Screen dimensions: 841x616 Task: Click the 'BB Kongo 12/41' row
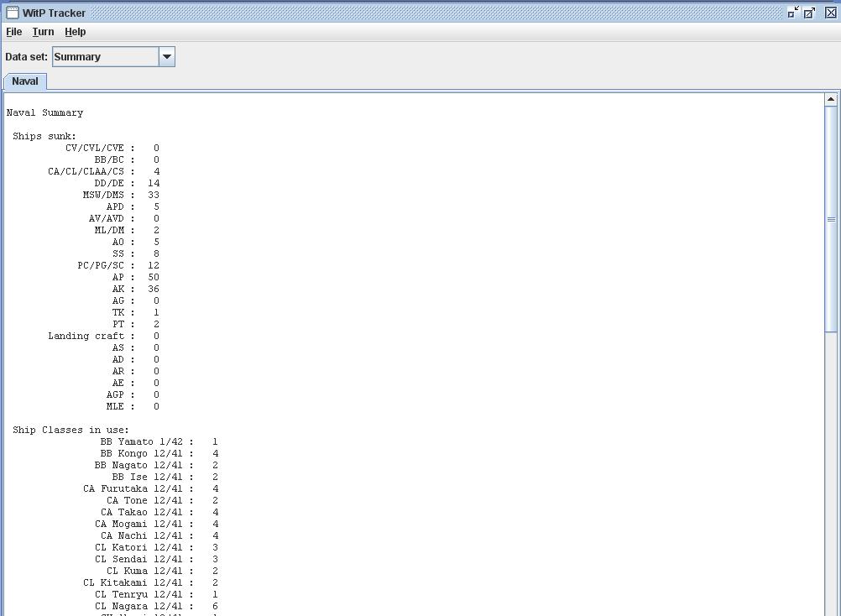coord(159,453)
